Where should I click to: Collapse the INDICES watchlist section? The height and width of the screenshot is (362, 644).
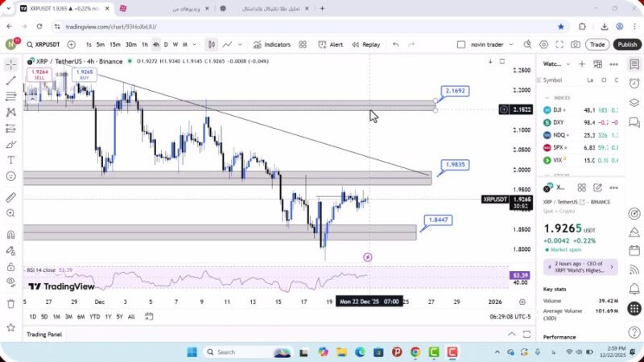547,97
